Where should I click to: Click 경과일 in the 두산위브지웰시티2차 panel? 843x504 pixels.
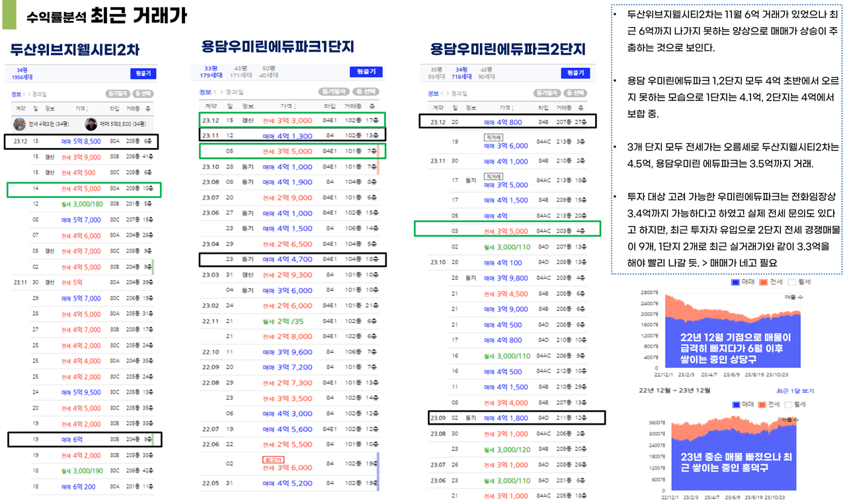coord(39,94)
